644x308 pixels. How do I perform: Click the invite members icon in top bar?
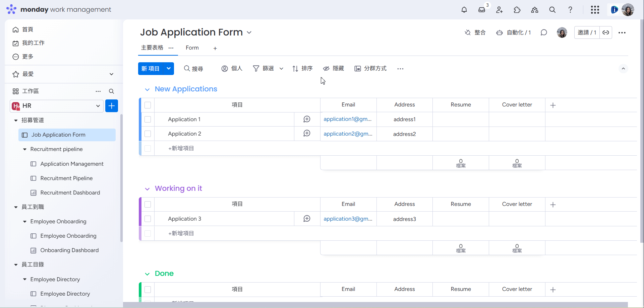(x=500, y=10)
